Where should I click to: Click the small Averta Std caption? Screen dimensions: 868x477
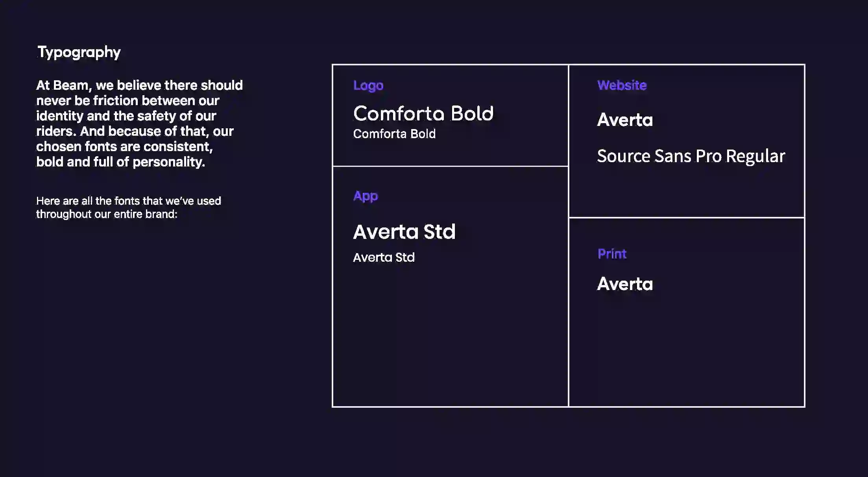[x=384, y=257]
